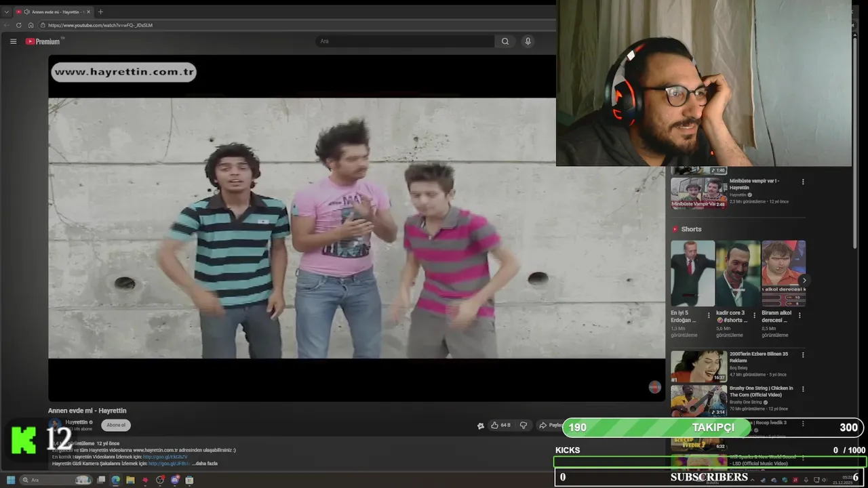Click the search magnifier button
The width and height of the screenshot is (868, 488).
tap(505, 41)
